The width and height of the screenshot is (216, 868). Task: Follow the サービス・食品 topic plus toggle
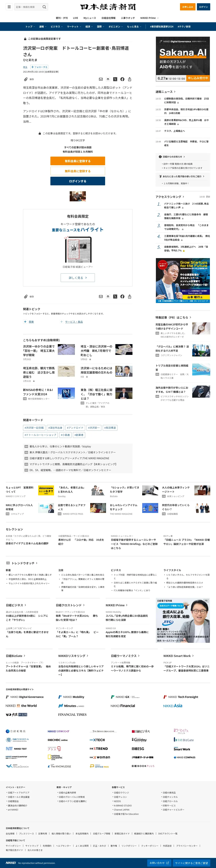pos(61,322)
